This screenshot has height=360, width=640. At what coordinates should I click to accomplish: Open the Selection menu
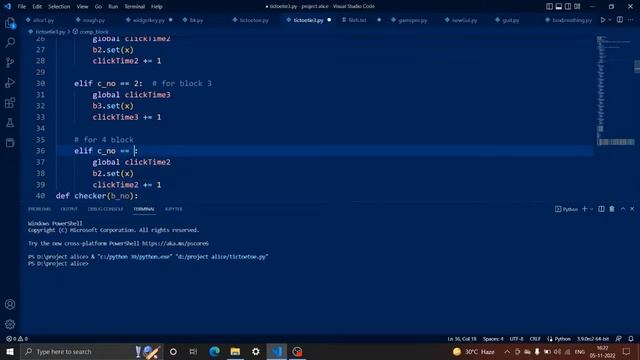[x=59, y=7]
